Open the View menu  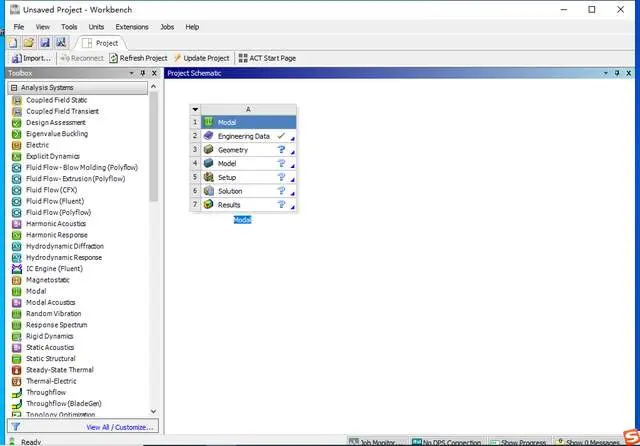coord(42,27)
